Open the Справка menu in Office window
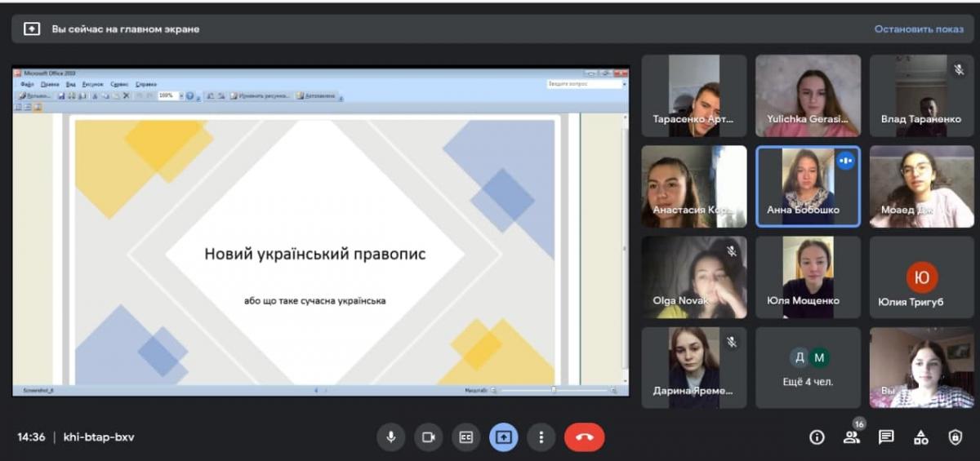 tap(146, 84)
